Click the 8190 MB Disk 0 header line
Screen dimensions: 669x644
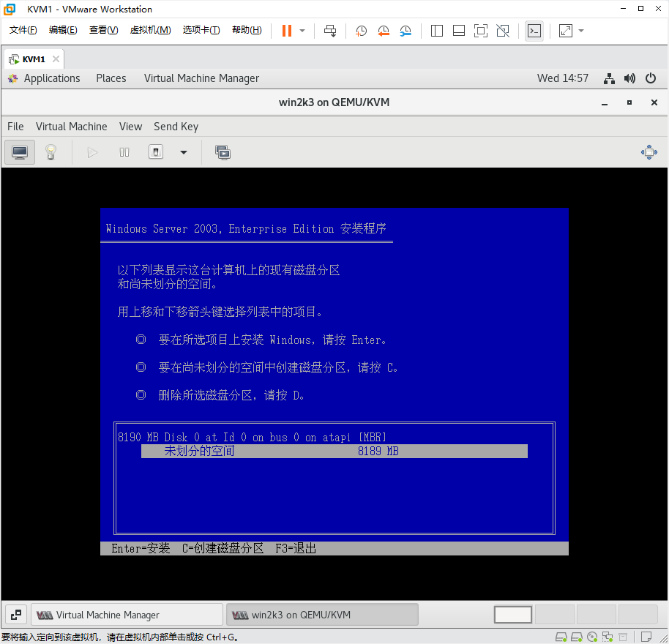pos(252,437)
